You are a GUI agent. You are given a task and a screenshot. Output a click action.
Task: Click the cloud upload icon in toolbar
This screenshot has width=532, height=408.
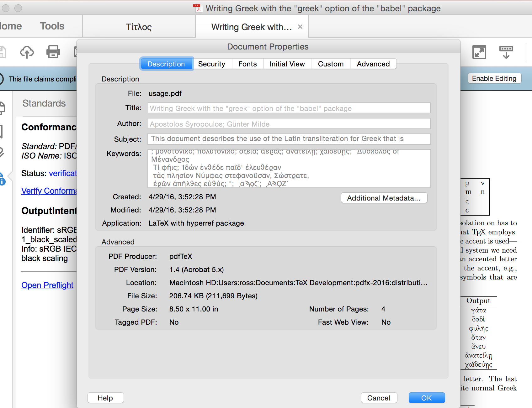pos(27,52)
